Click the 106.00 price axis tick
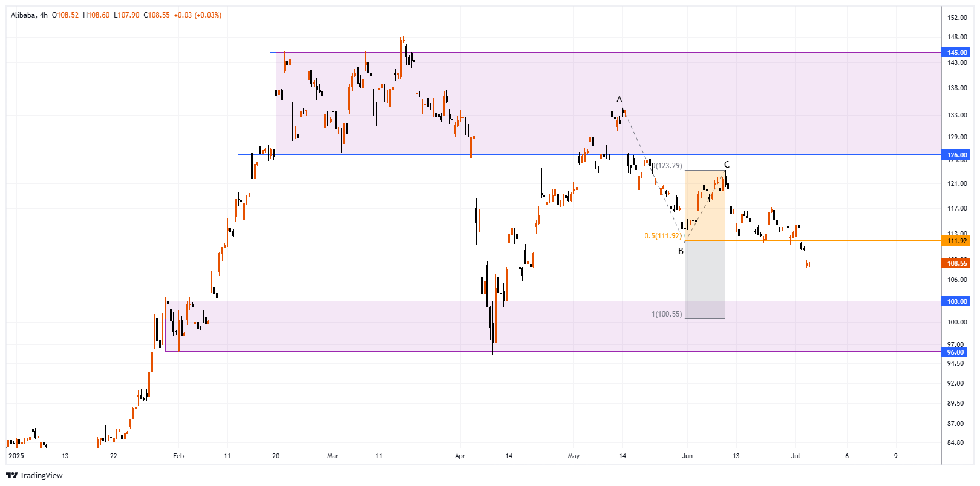 pyautogui.click(x=957, y=280)
